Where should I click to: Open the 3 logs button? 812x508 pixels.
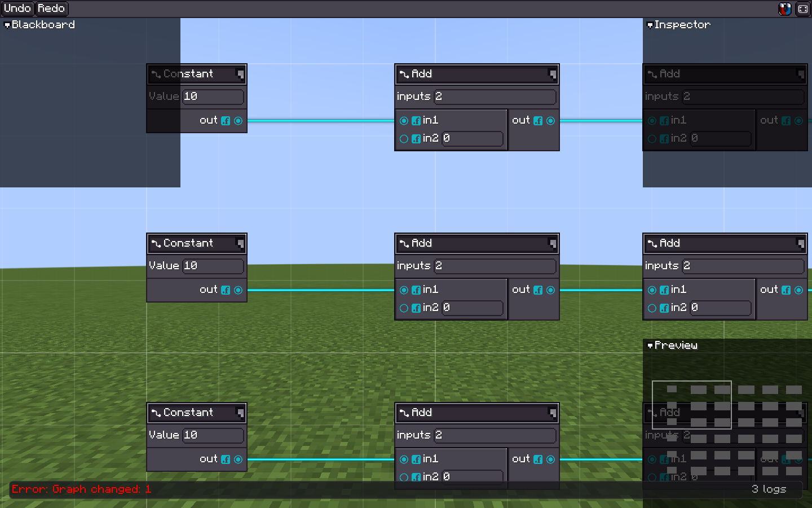tap(769, 489)
